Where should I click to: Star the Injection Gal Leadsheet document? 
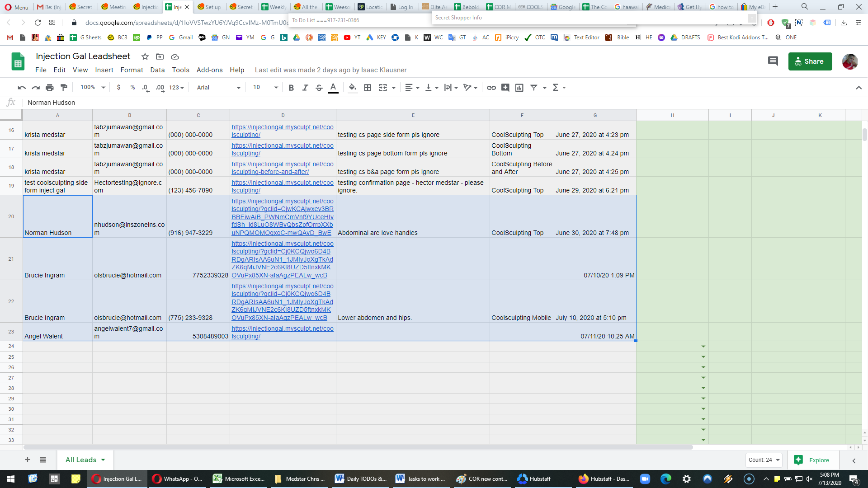145,56
